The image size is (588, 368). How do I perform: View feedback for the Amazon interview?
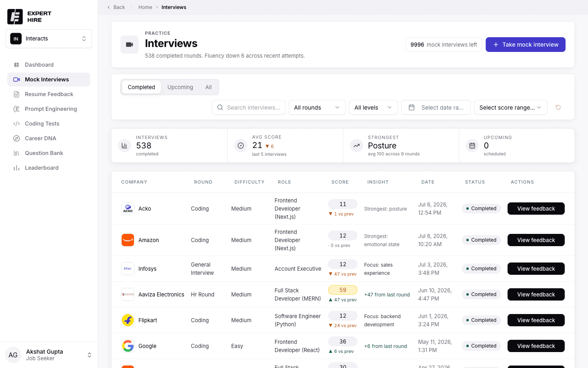[536, 240]
